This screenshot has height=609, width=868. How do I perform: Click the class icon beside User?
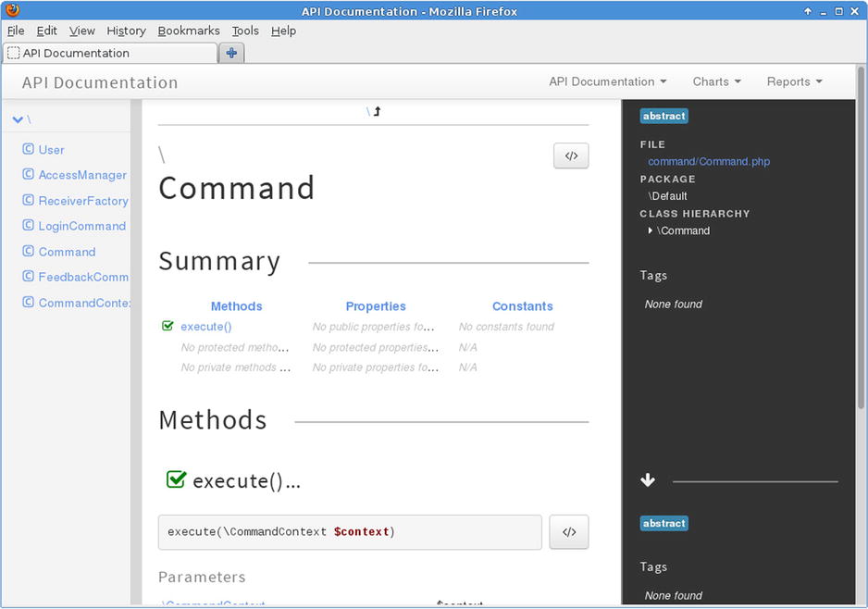29,149
